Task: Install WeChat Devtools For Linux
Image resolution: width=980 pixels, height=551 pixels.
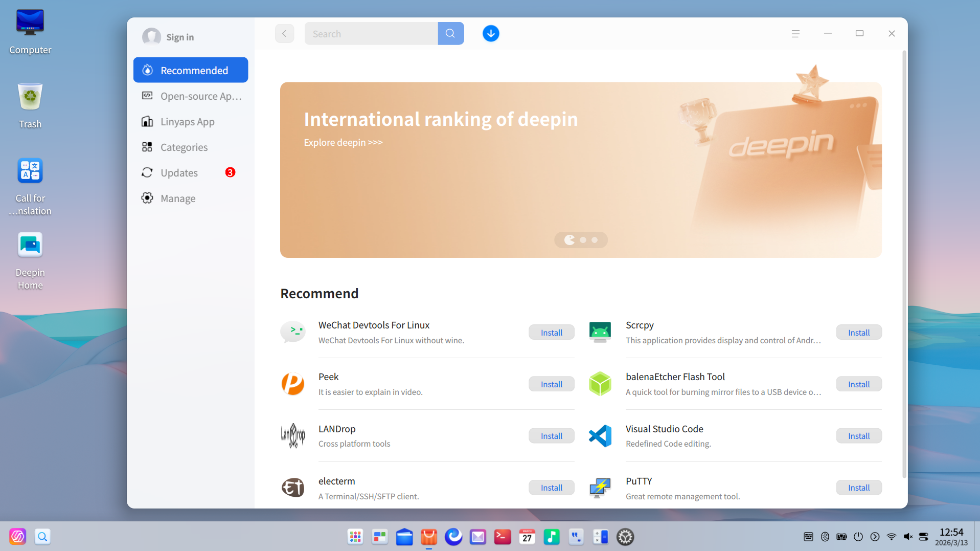Action: (x=551, y=332)
